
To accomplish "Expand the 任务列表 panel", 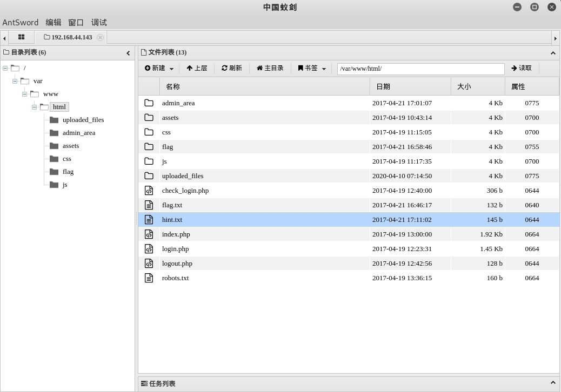I will pos(553,383).
